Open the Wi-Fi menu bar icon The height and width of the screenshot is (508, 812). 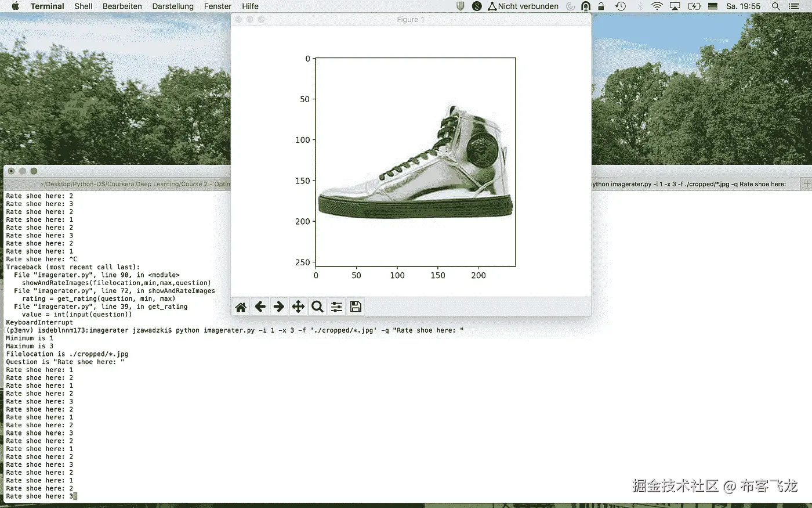(x=657, y=6)
